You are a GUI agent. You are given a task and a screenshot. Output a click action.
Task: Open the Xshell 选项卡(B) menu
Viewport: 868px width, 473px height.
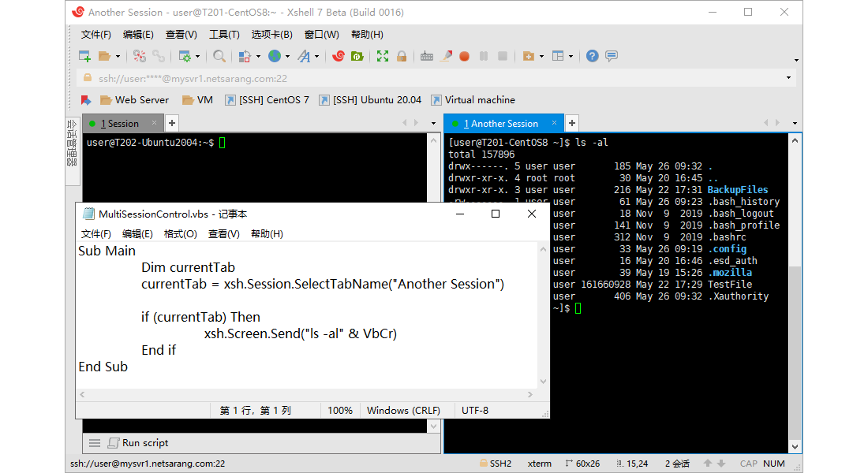271,35
